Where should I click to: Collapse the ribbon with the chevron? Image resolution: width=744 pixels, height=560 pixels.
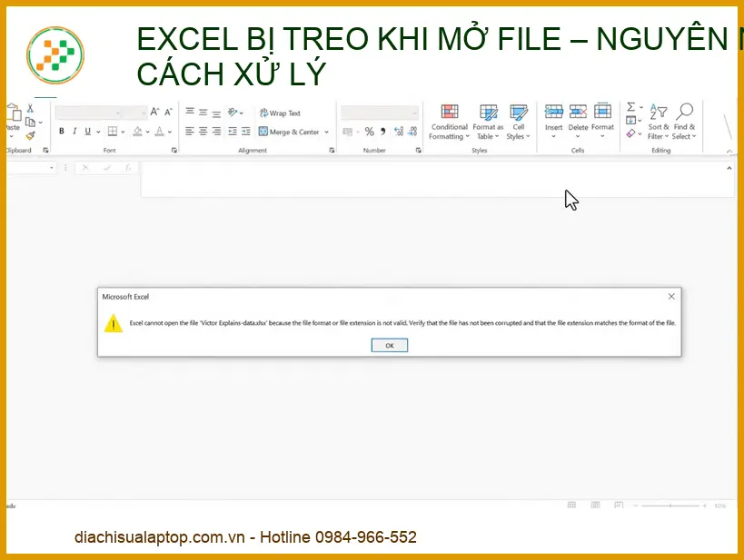coord(729,151)
